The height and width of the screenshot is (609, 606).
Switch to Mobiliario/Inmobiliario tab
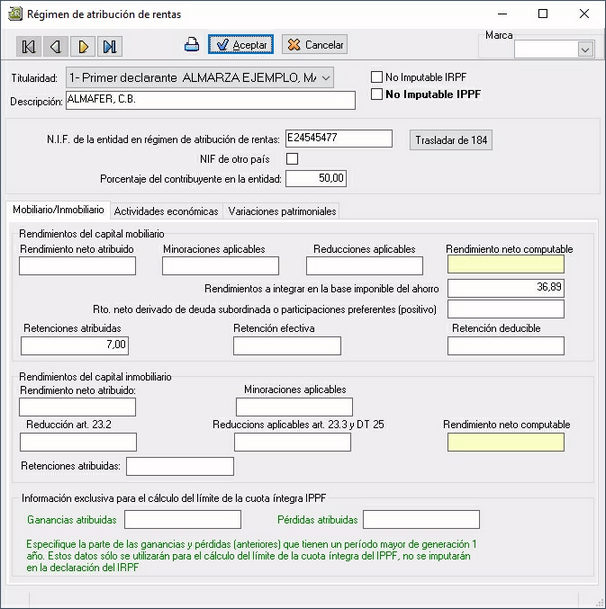58,210
